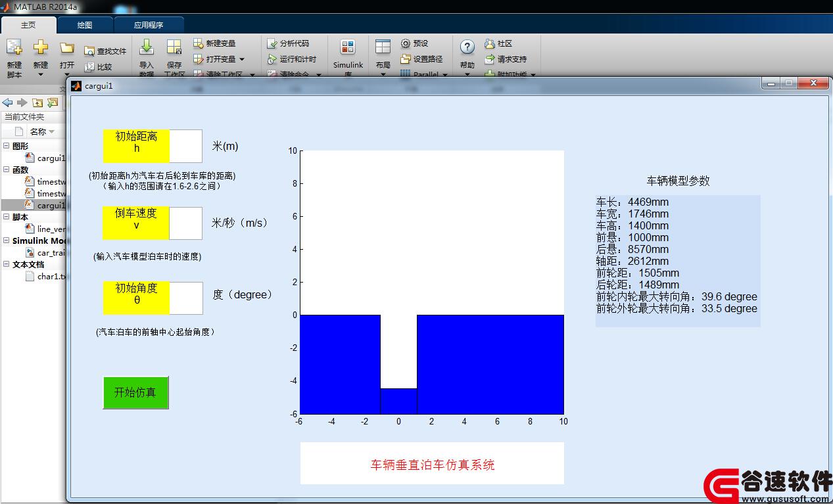The height and width of the screenshot is (504, 833).
Task: Click Find Files (查找文件) in toolbar
Action: 105,51
